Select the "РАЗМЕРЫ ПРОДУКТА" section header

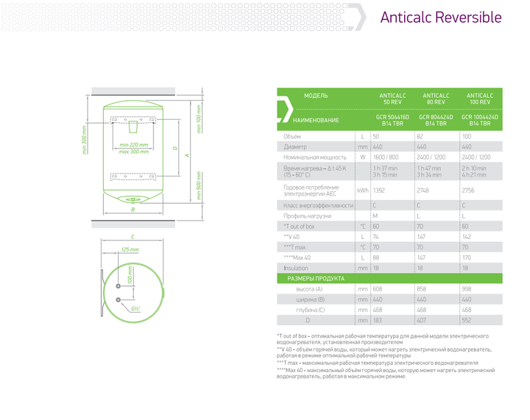pyautogui.click(x=316, y=279)
